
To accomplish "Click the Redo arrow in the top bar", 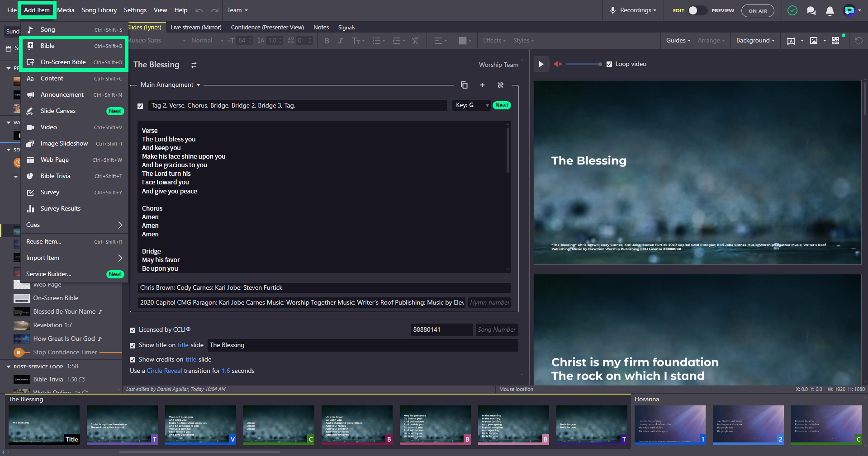I will (x=215, y=10).
